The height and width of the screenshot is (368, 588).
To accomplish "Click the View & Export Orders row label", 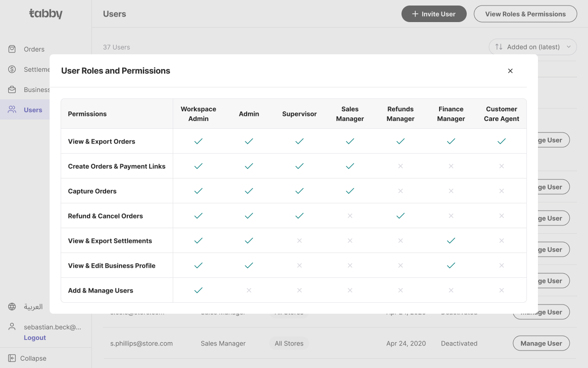I will pyautogui.click(x=102, y=141).
